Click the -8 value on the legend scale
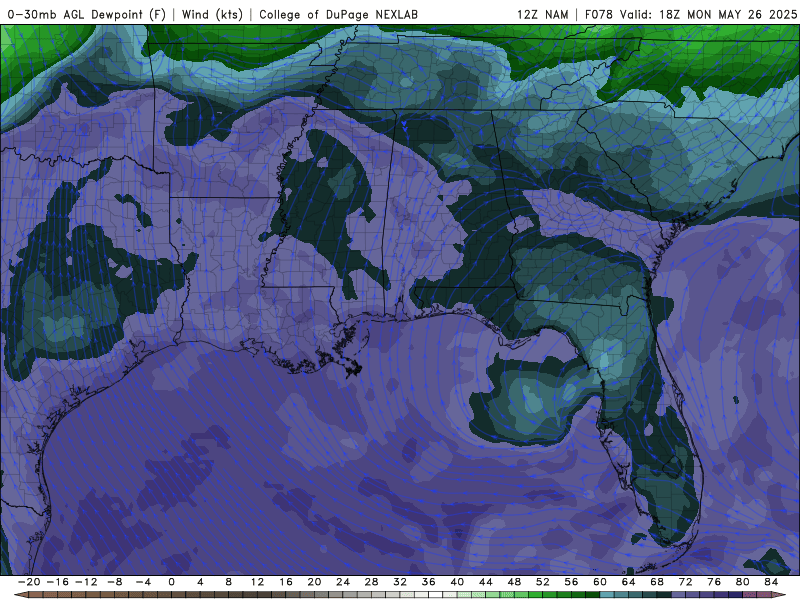The image size is (800, 600). click(x=114, y=582)
